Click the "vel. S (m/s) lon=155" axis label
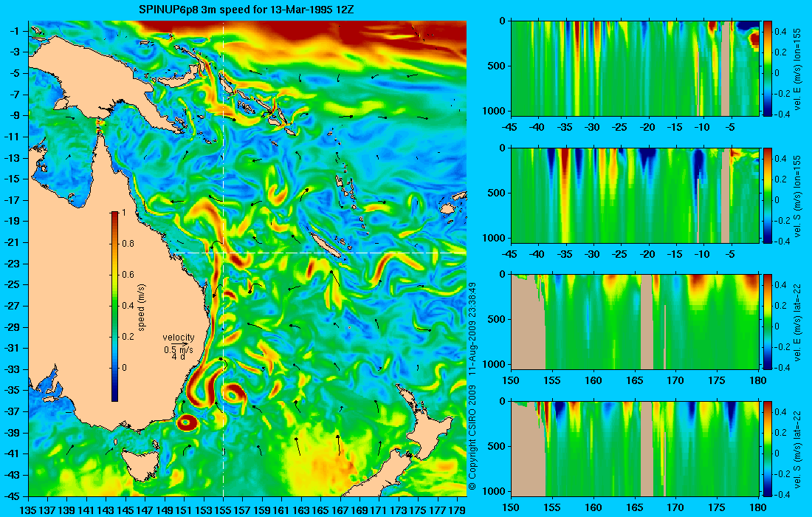 [x=798, y=195]
